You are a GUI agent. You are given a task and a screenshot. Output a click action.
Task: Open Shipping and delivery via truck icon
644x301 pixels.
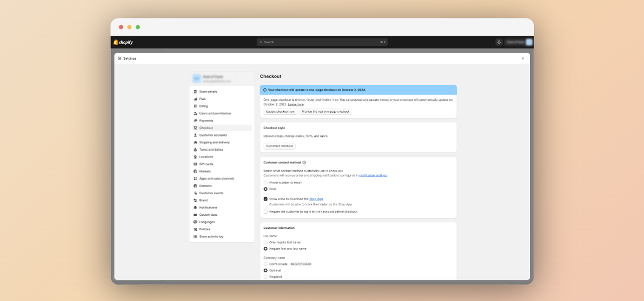pyautogui.click(x=195, y=142)
